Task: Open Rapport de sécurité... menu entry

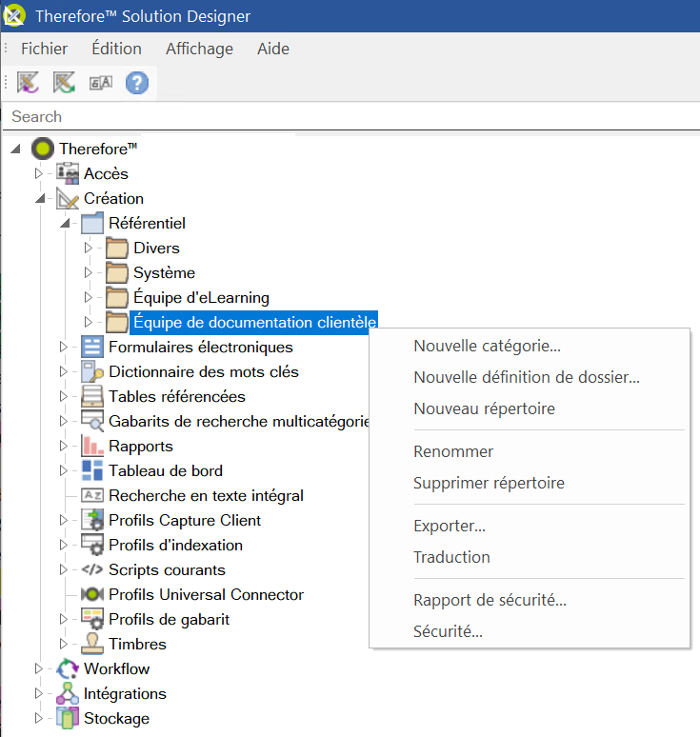Action: coord(530,600)
